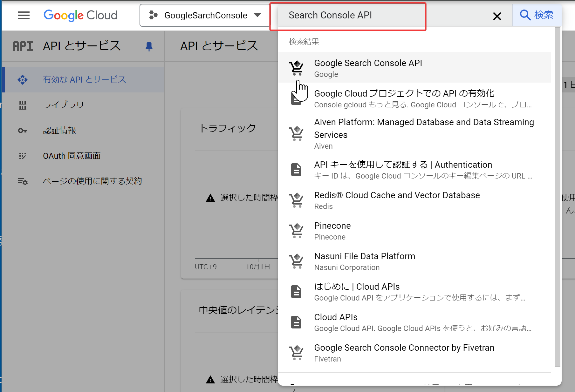575x392 pixels.
Task: Click cart icon beside Nasuni result
Action: [297, 261]
